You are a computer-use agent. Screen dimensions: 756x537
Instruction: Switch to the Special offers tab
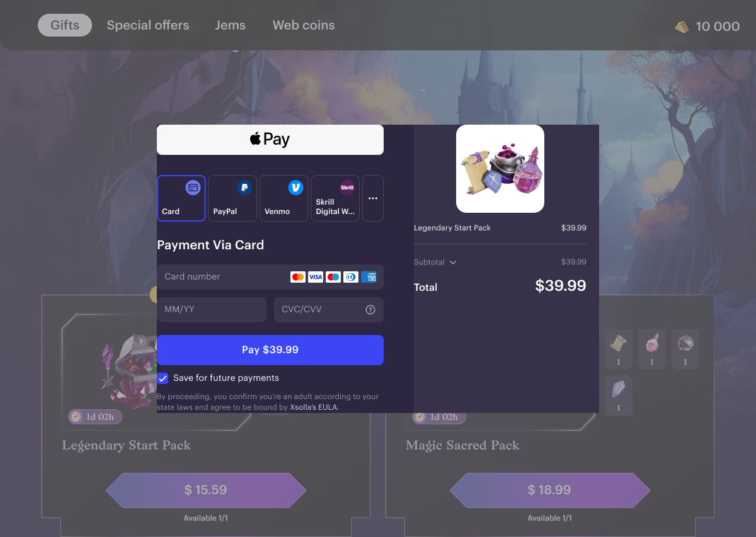tap(148, 25)
